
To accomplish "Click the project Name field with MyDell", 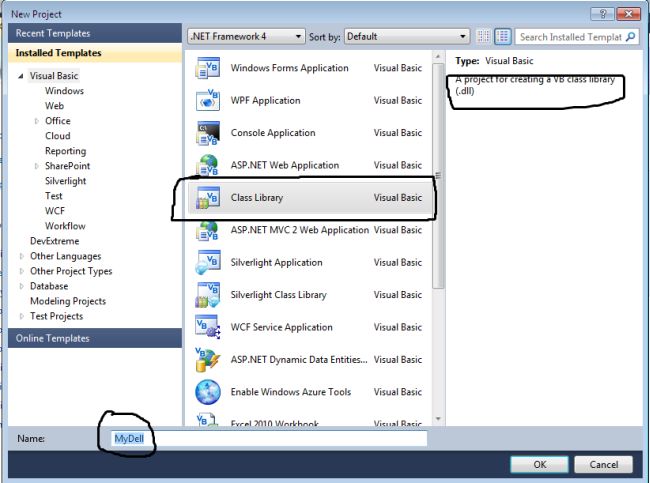I will [269, 438].
